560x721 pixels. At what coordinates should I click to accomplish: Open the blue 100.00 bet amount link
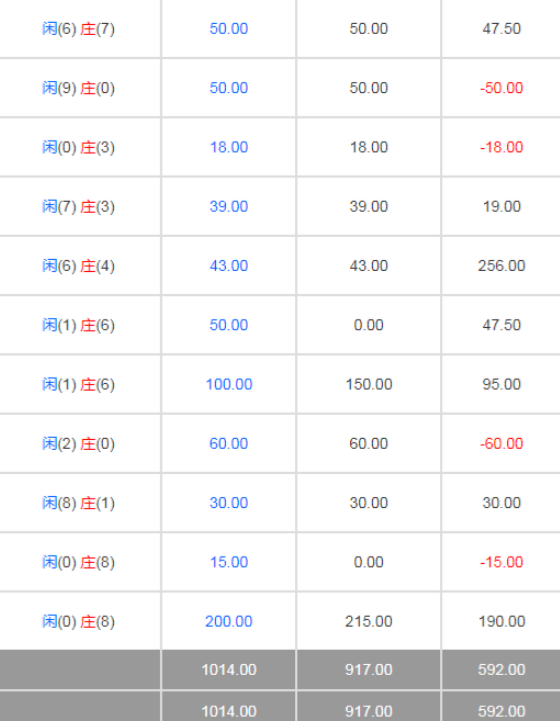[x=229, y=384]
